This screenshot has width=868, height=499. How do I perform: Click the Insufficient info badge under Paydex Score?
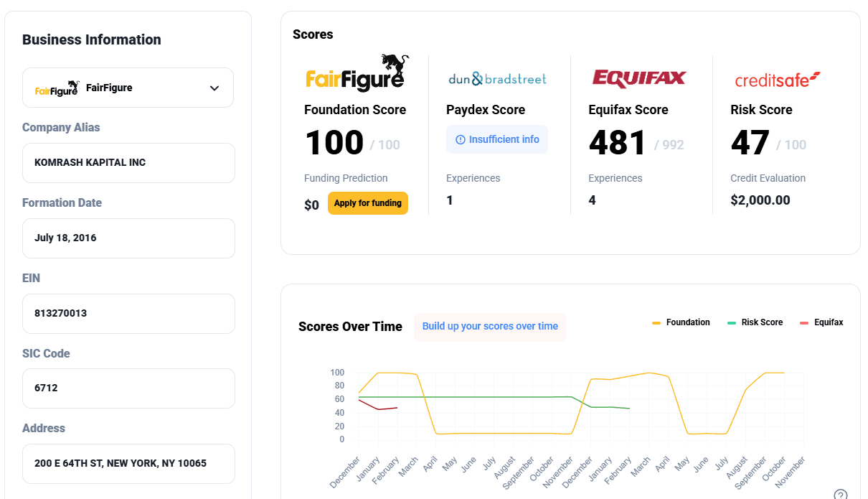click(x=497, y=139)
